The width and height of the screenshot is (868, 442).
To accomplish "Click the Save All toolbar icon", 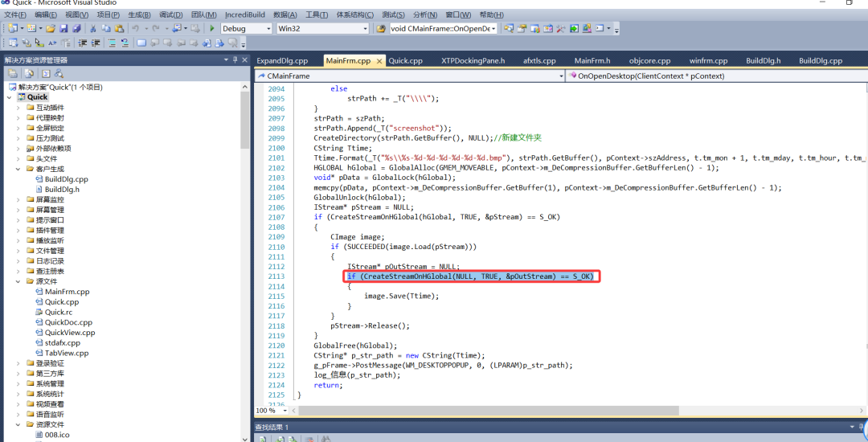I will pos(76,28).
